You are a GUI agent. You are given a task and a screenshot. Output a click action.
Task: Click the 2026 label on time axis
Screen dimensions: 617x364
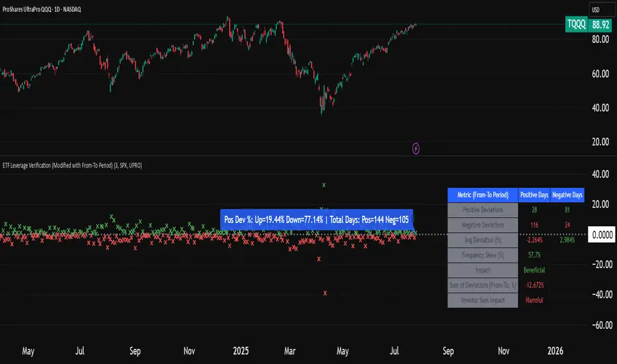pyautogui.click(x=555, y=351)
